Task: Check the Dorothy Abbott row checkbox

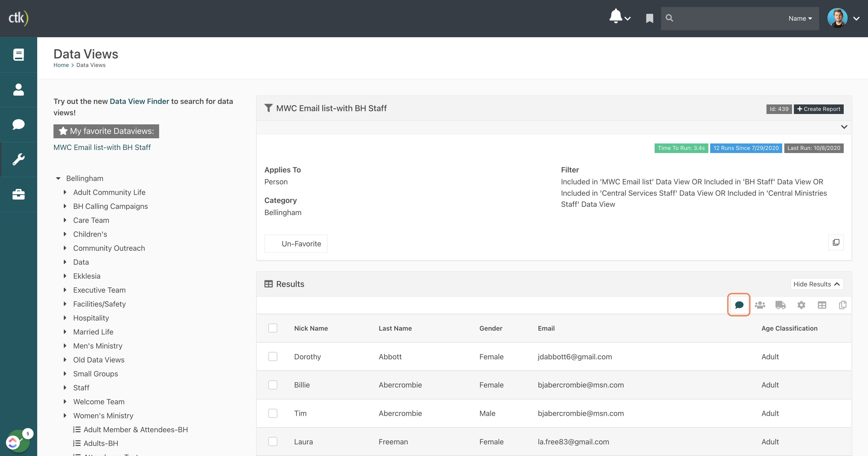Action: click(x=273, y=356)
